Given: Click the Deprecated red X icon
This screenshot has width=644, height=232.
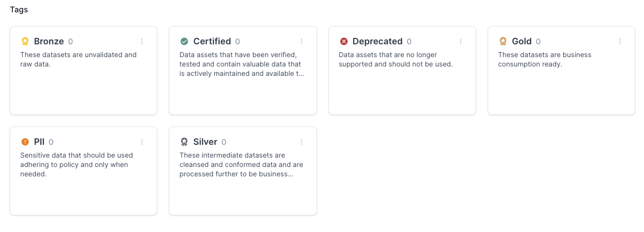Looking at the screenshot, I should pyautogui.click(x=344, y=41).
